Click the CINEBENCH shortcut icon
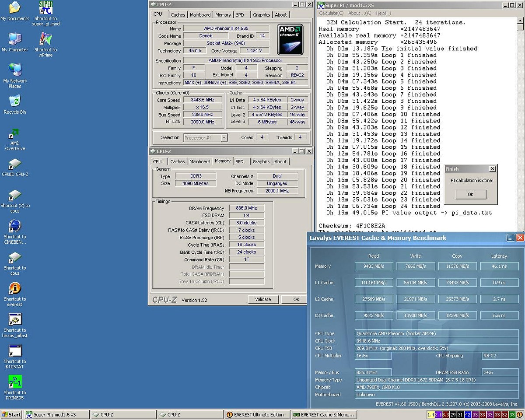This screenshot has height=420, width=525. coord(15,232)
